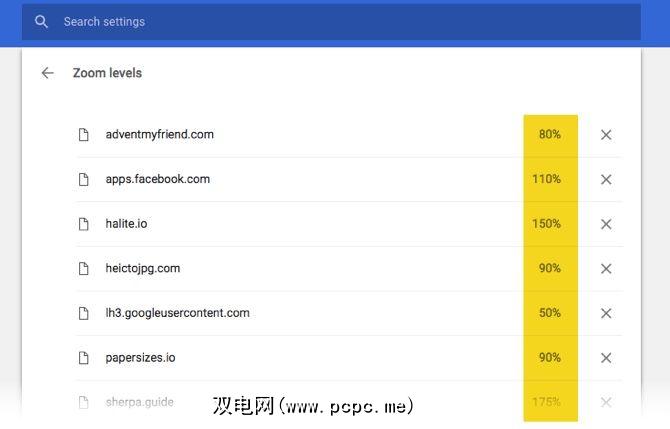Viewport: 670px width, 429px height.
Task: Select the apps.facebook.com entry text
Action: pyautogui.click(x=158, y=179)
